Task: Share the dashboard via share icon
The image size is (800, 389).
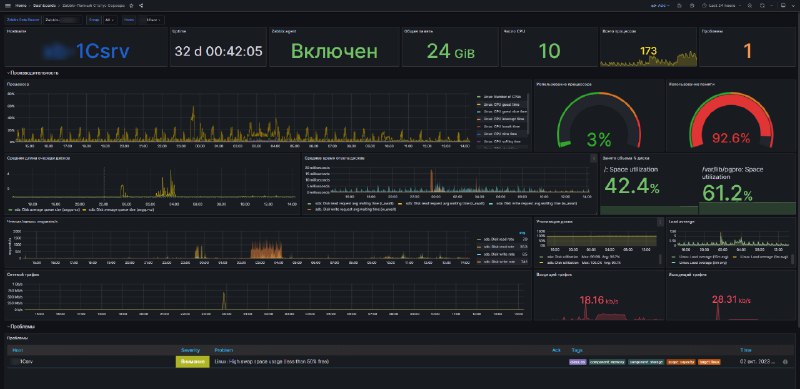Action: [x=140, y=5]
